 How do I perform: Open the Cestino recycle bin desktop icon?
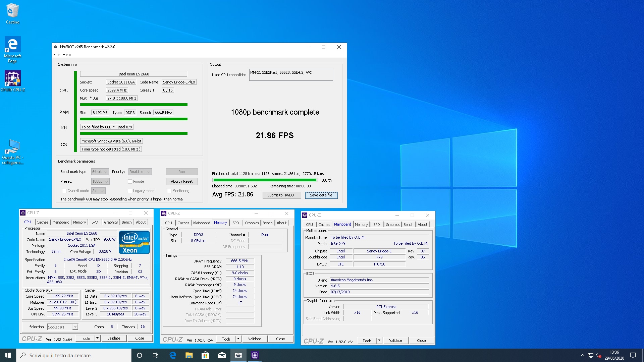click(12, 14)
